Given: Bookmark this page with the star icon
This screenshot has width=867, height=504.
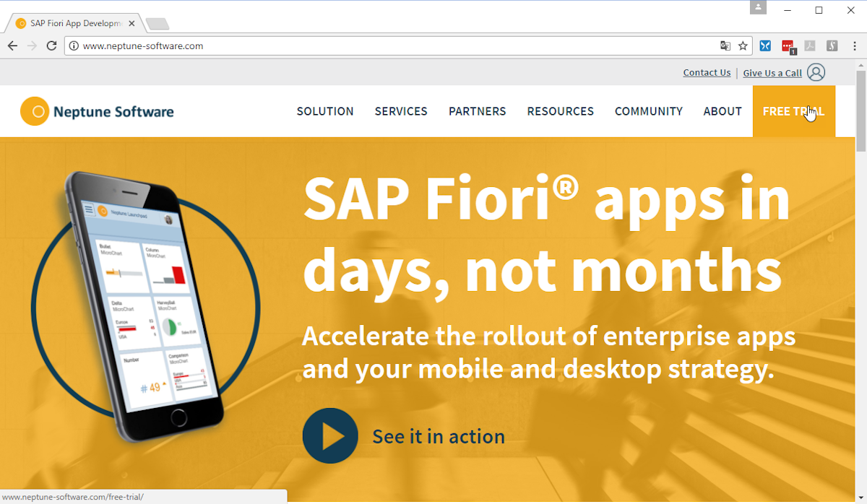Looking at the screenshot, I should pos(743,45).
